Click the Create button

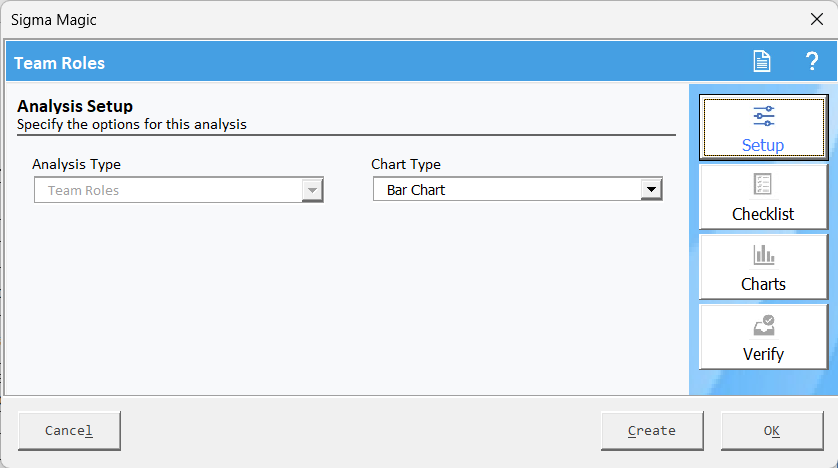[652, 431]
